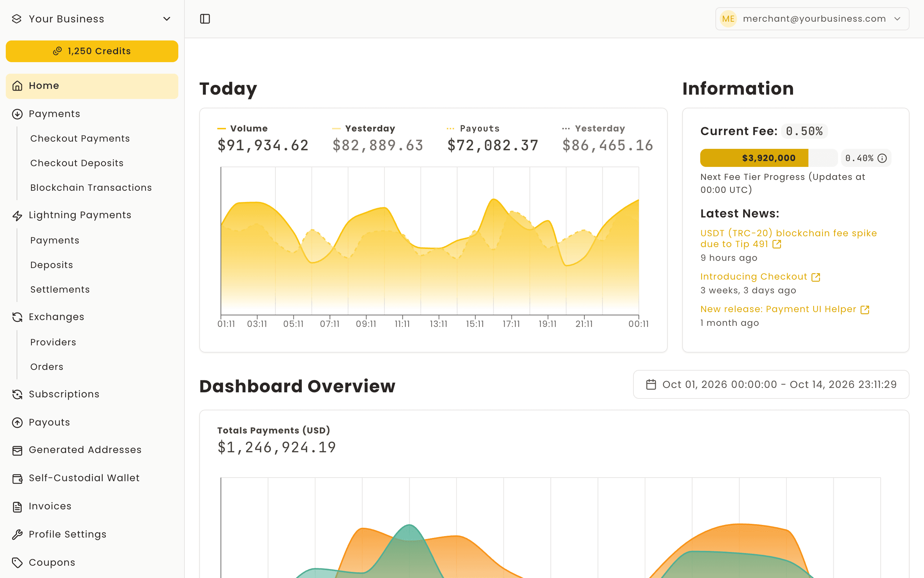The height and width of the screenshot is (578, 924).
Task: Open Lightning Deposits page
Action: tap(52, 265)
